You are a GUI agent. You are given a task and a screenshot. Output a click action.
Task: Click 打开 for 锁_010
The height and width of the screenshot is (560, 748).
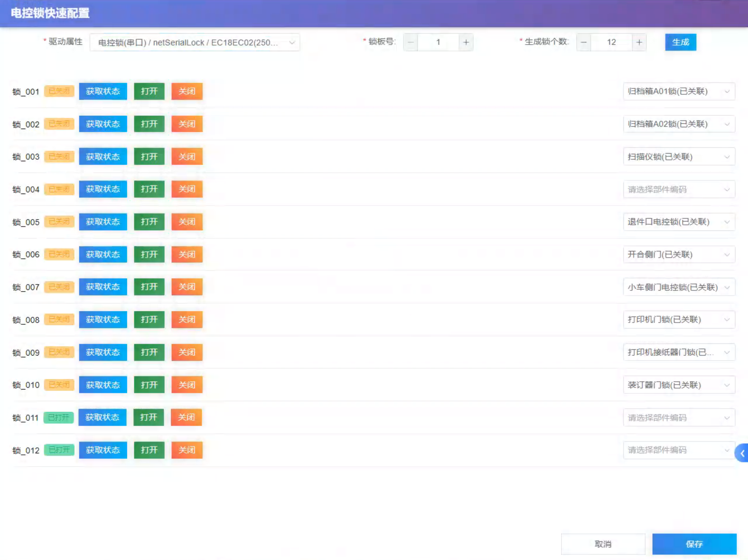coord(149,385)
